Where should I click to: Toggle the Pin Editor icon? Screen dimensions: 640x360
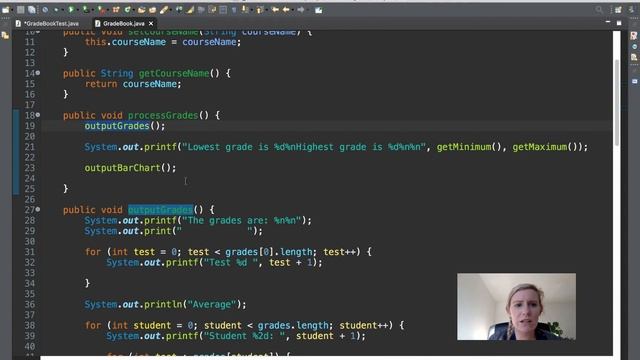pos(318,10)
